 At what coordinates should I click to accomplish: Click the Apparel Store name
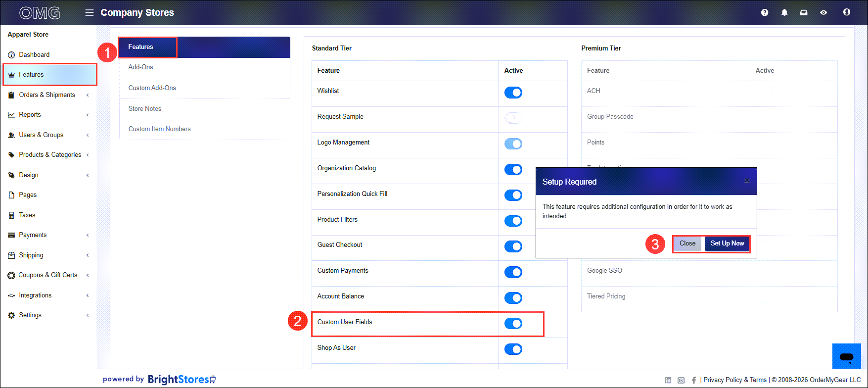click(28, 35)
